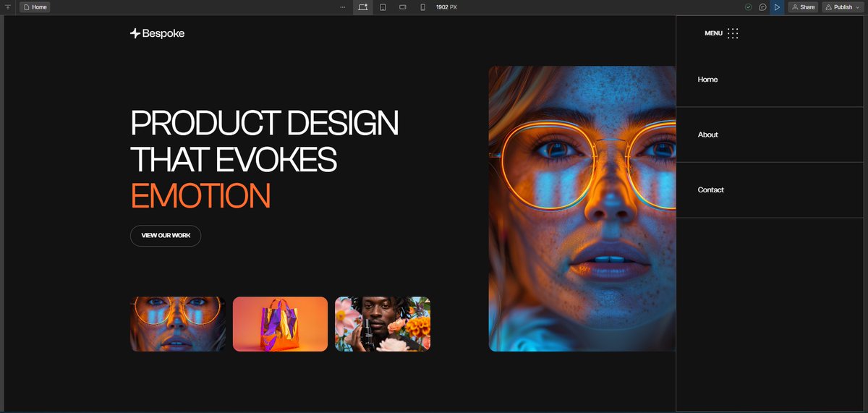
Task: Switch to the mobile landscape breakpoint
Action: [403, 7]
